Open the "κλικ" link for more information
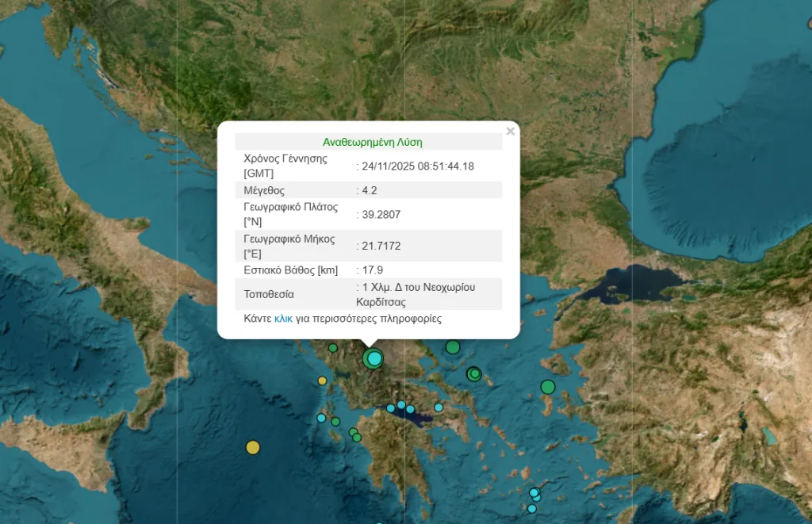The image size is (812, 524). tap(283, 319)
